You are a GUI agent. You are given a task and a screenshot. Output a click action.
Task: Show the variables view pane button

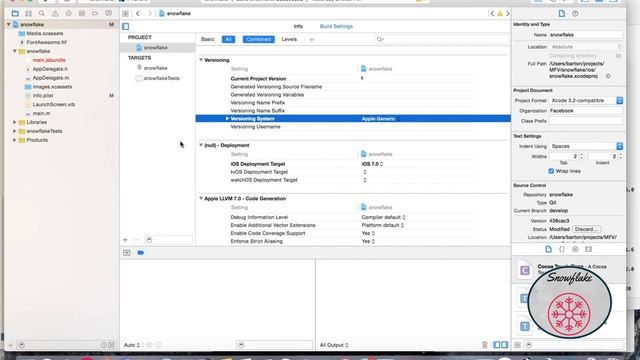click(x=497, y=345)
